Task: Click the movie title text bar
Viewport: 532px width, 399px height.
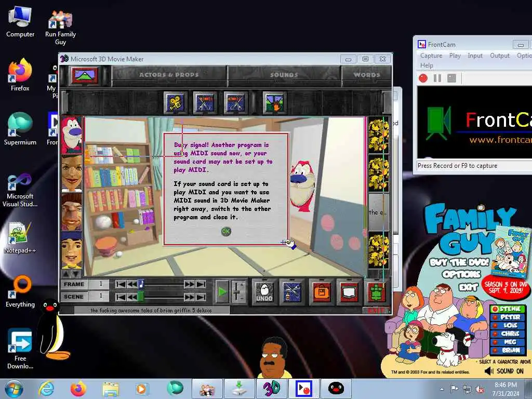Action: pyautogui.click(x=151, y=310)
